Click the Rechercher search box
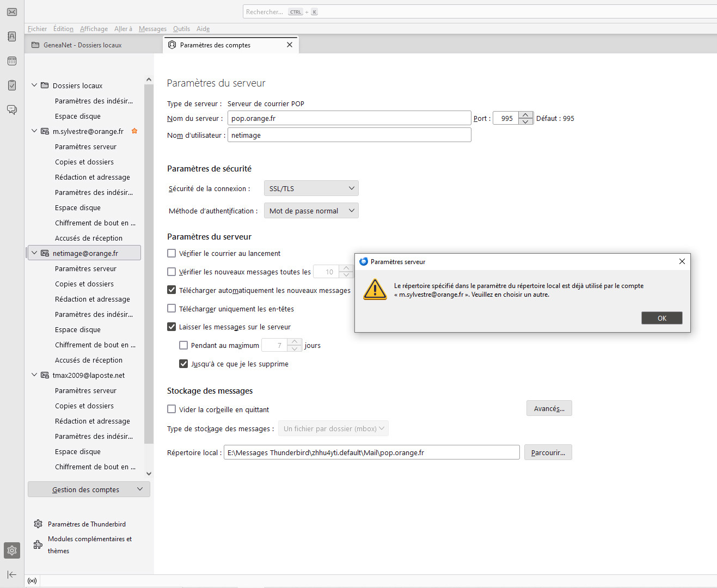 pyautogui.click(x=479, y=12)
